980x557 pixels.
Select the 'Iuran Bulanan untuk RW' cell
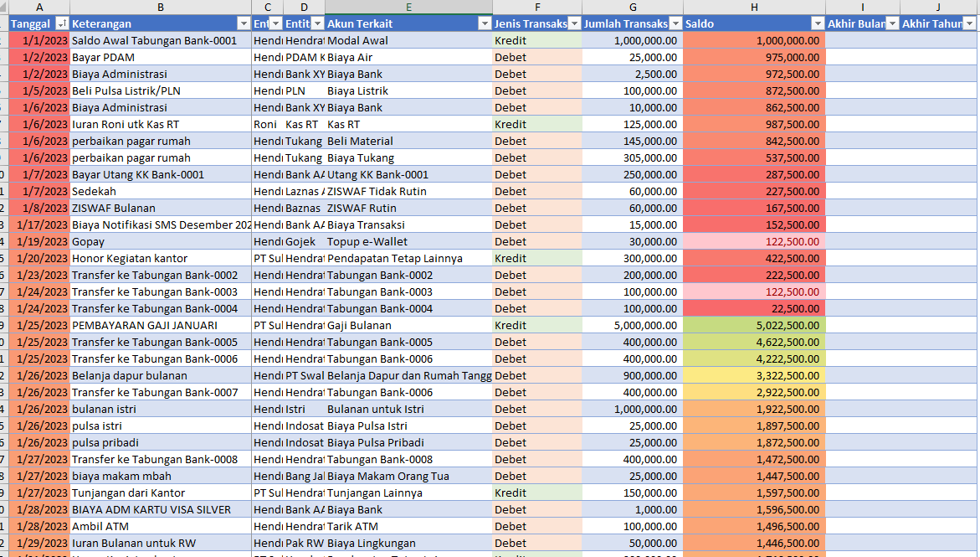coord(161,544)
